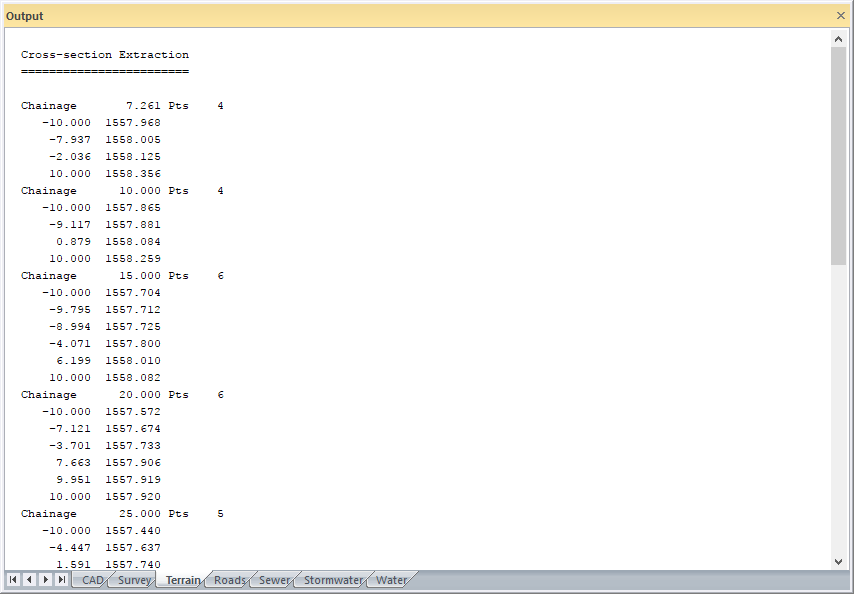Image resolution: width=854 pixels, height=594 pixels.
Task: Open the Water tab
Action: [x=391, y=580]
